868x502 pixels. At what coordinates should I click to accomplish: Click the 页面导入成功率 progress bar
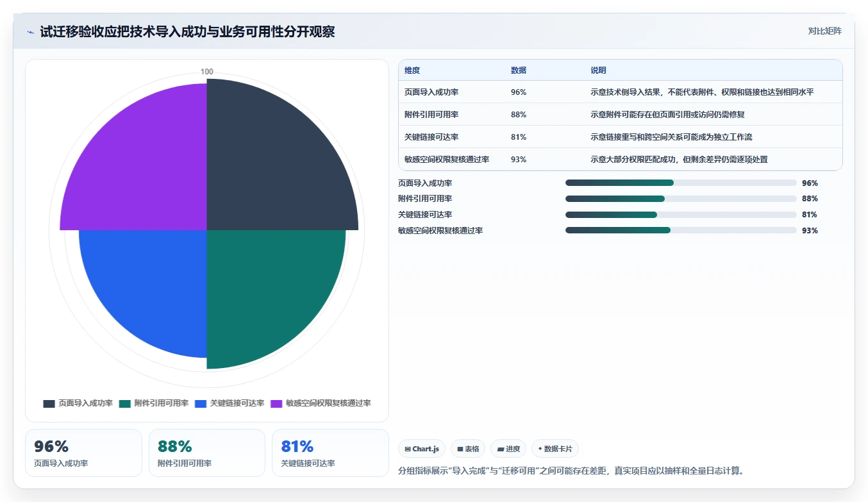coord(681,183)
